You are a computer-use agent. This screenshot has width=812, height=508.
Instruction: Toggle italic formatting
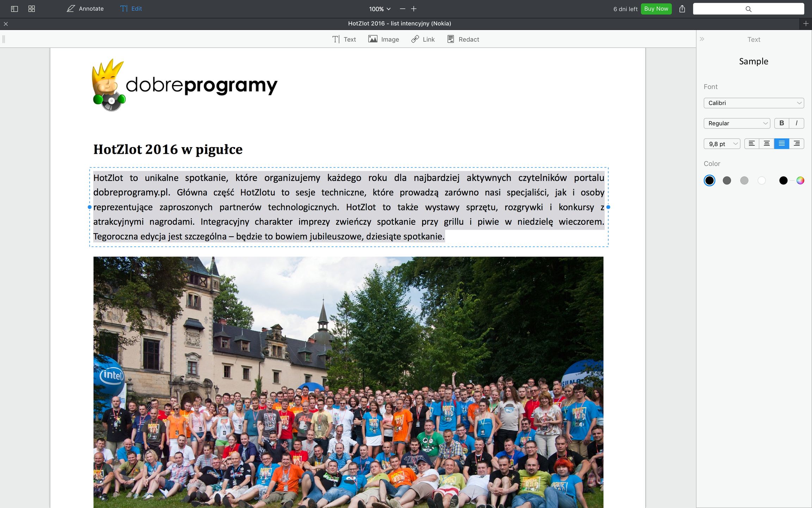(796, 123)
